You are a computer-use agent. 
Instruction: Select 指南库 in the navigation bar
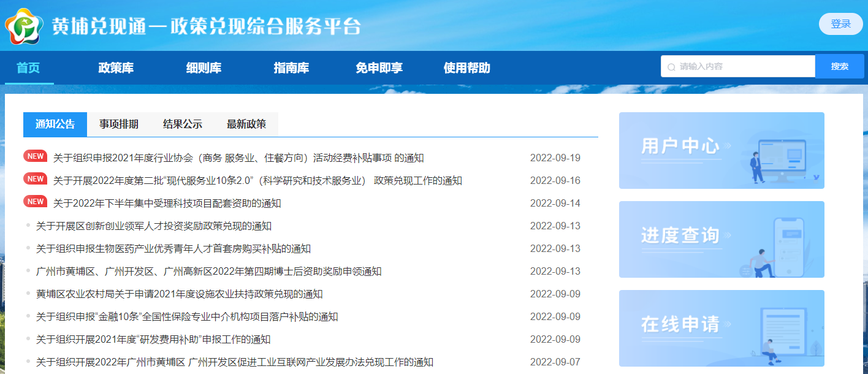point(291,68)
